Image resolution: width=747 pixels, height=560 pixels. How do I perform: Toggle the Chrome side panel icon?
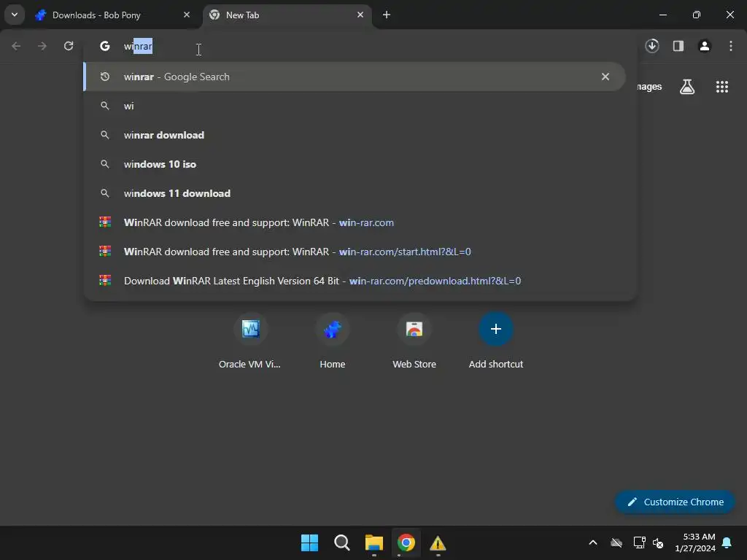pos(678,46)
